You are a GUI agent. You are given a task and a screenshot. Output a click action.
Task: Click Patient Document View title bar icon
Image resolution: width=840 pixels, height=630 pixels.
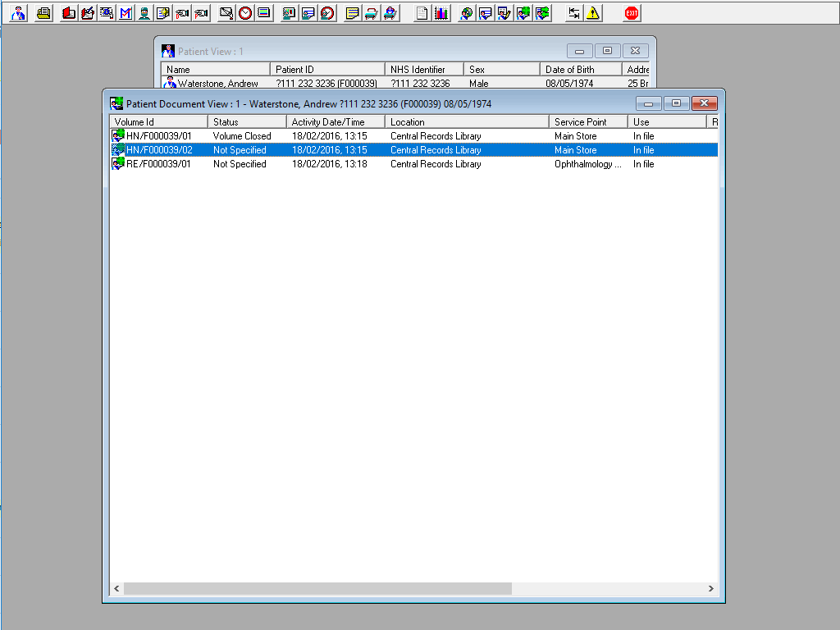pyautogui.click(x=116, y=103)
